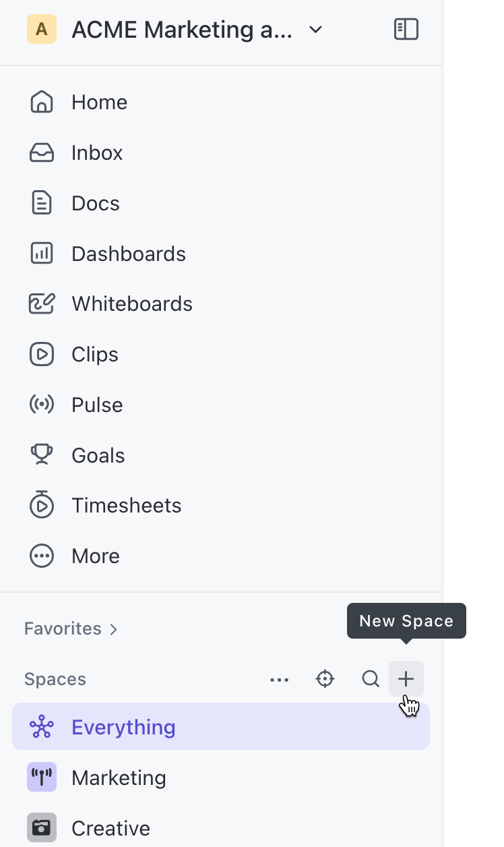The image size is (504, 847).
Task: Select the Clips icon
Action: click(x=41, y=354)
